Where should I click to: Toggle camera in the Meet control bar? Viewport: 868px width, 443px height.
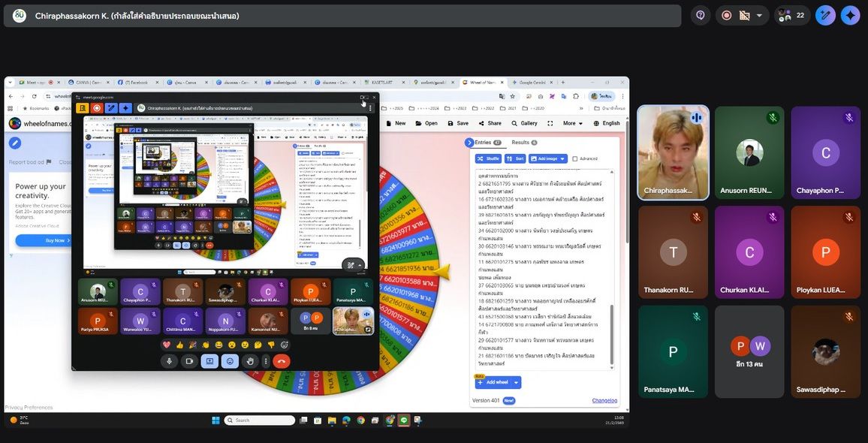tap(189, 361)
